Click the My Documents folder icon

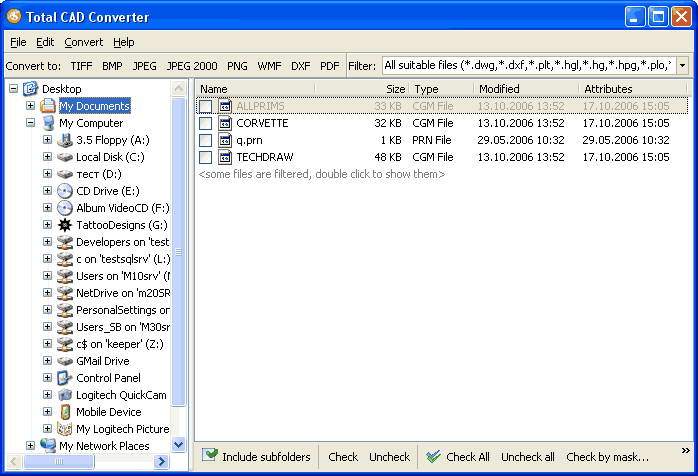pos(48,106)
